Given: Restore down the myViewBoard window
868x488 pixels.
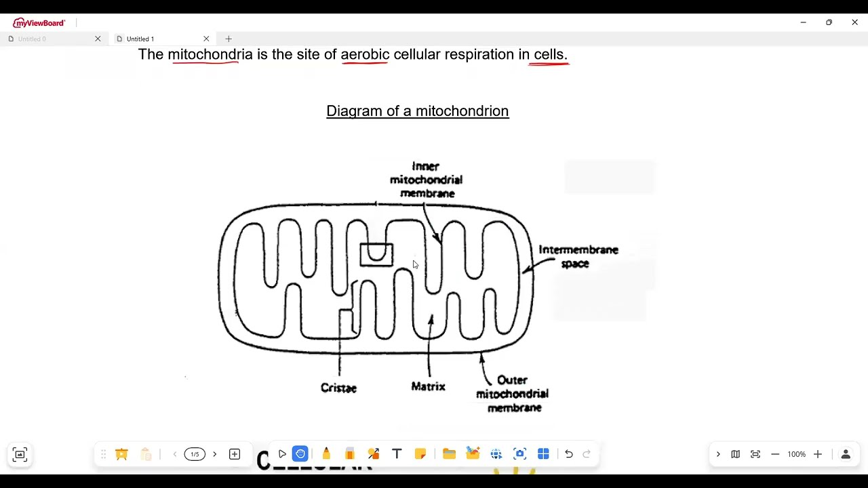Looking at the screenshot, I should [x=829, y=22].
